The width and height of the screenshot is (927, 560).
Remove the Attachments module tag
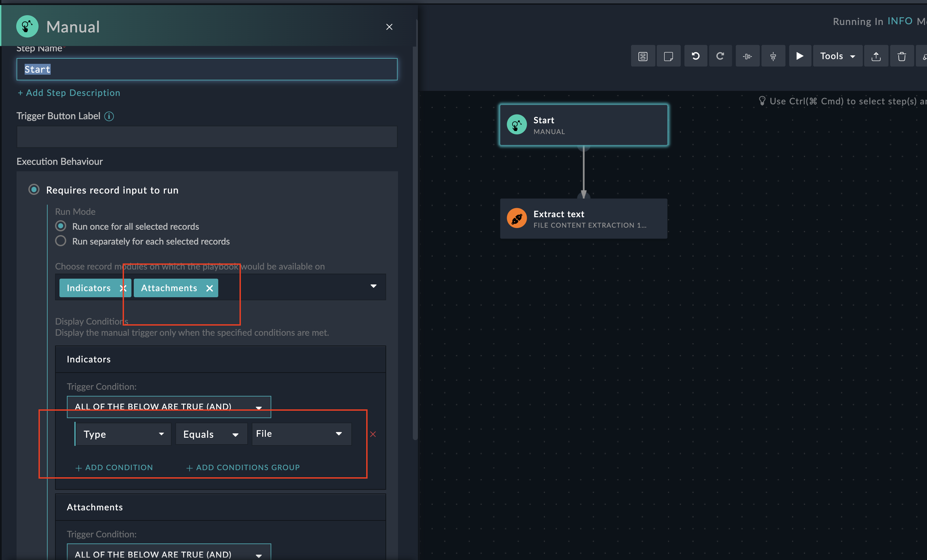[x=209, y=288]
